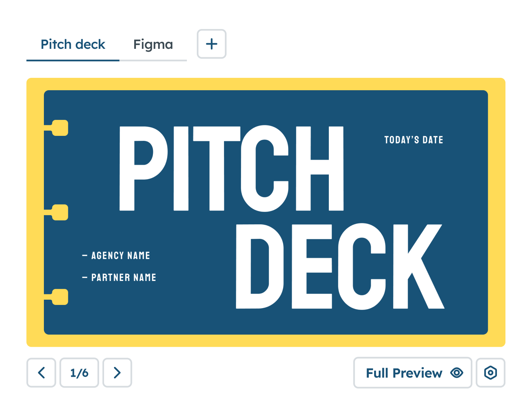Image resolution: width=532 pixels, height=415 pixels.
Task: Click the yellow border of the slide
Action: pos(265,84)
